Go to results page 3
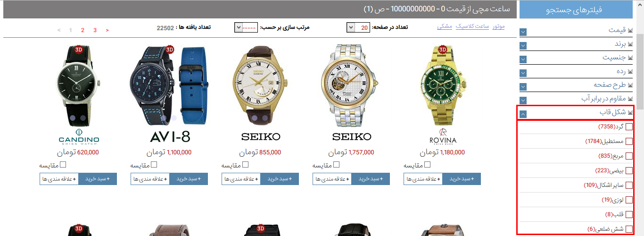The height and width of the screenshot is (236, 644). point(95,30)
